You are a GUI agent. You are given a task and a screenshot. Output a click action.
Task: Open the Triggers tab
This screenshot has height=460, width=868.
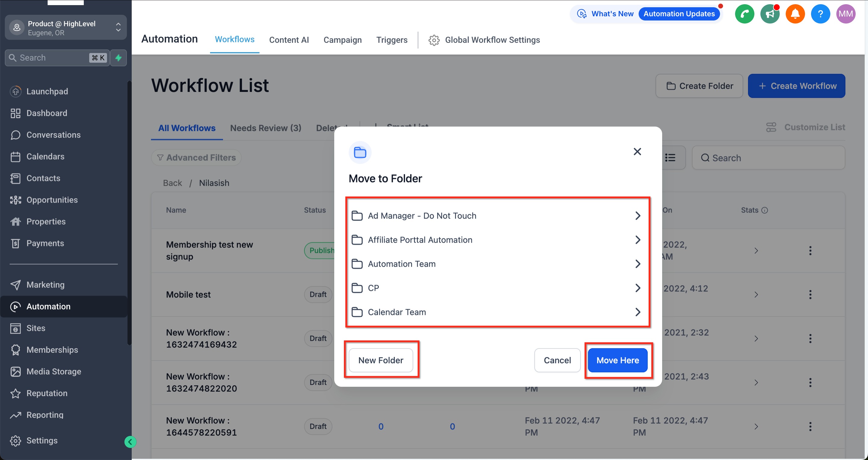point(392,40)
